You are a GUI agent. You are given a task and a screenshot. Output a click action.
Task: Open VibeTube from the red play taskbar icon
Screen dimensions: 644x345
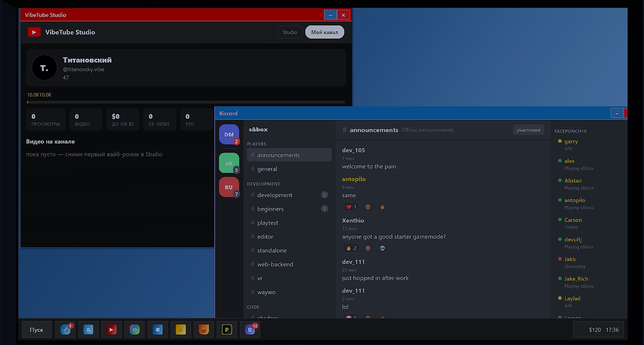pos(111,330)
